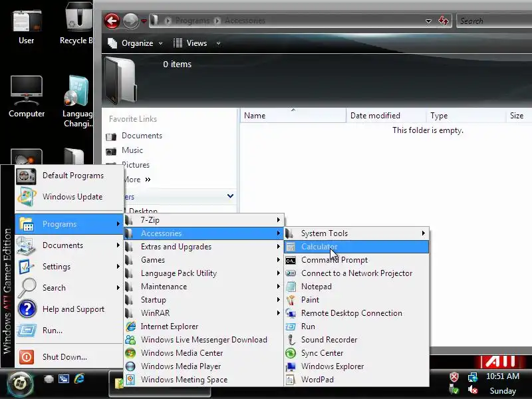Screen dimensions: 532x399
Task: Open Notepad in the Accessories submenu
Action: [356, 287]
